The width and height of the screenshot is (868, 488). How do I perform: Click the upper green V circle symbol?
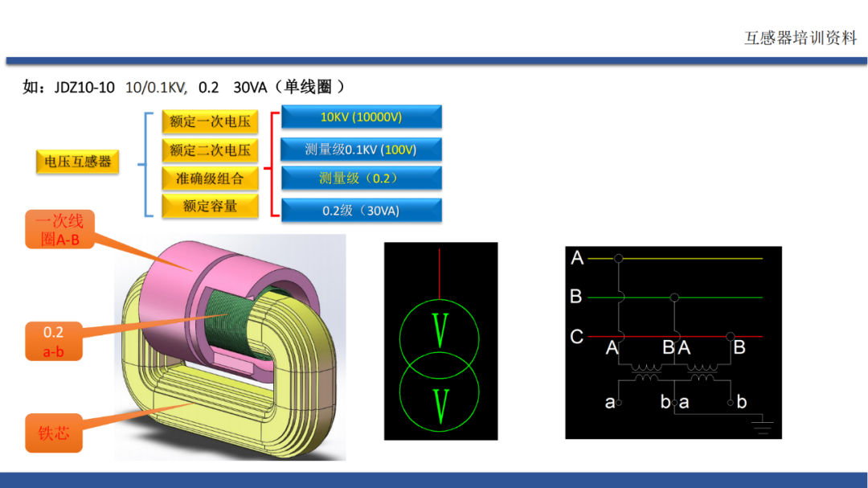[440, 330]
